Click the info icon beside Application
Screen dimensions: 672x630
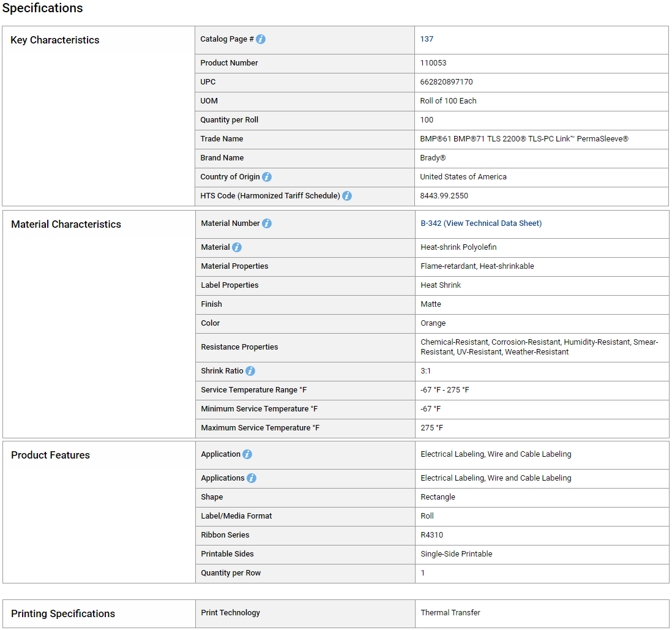click(247, 454)
